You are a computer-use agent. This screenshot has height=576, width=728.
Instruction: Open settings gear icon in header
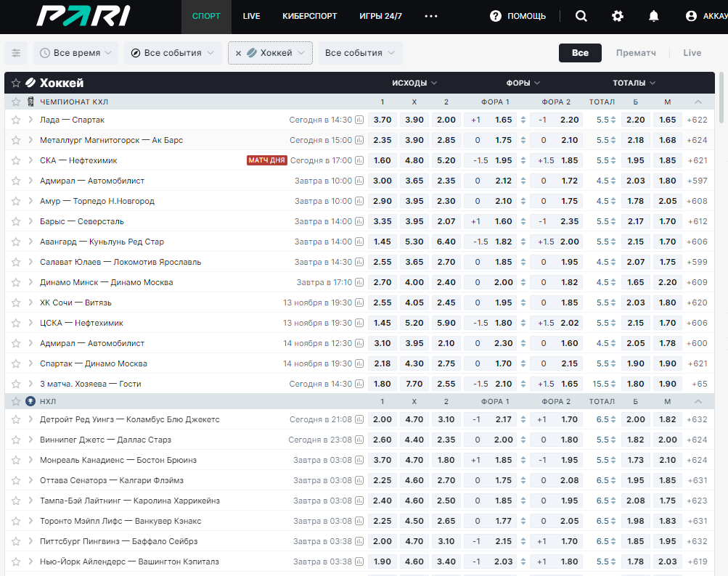(618, 16)
